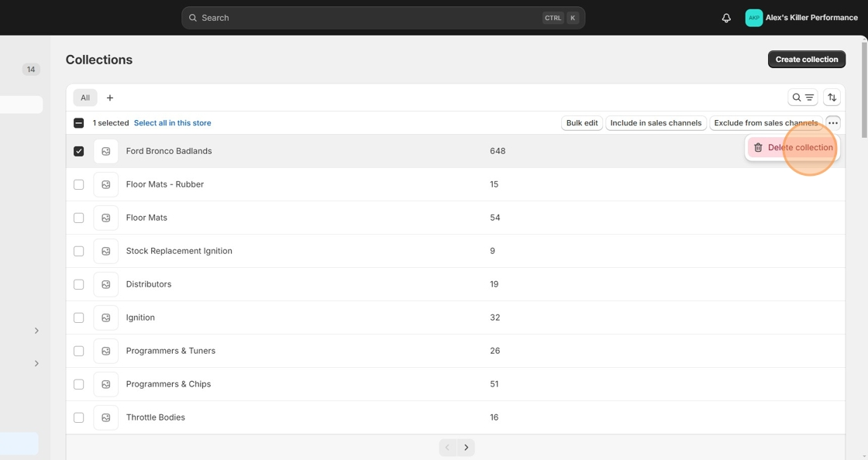Click the Floor Mats image placeholder

click(105, 218)
